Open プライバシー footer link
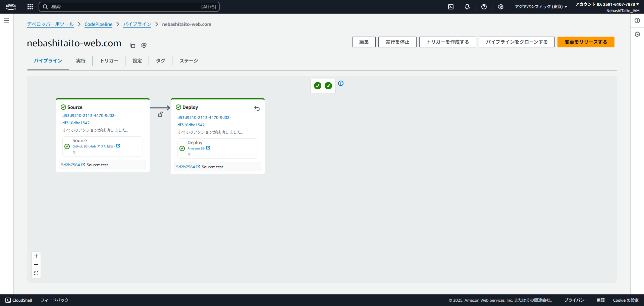 pos(576,300)
